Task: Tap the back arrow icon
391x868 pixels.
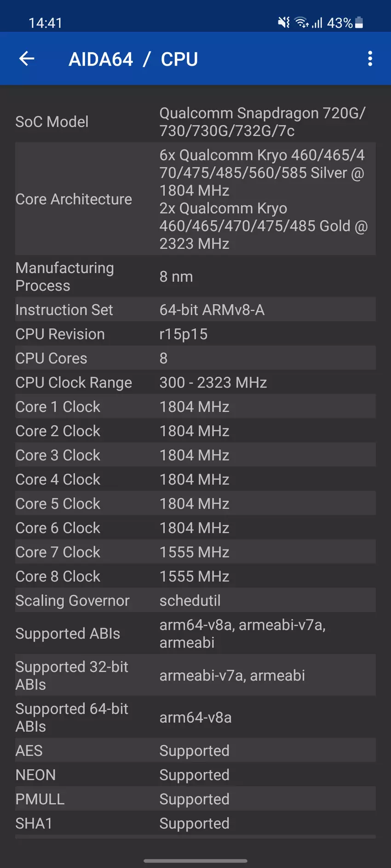Action: click(x=27, y=59)
